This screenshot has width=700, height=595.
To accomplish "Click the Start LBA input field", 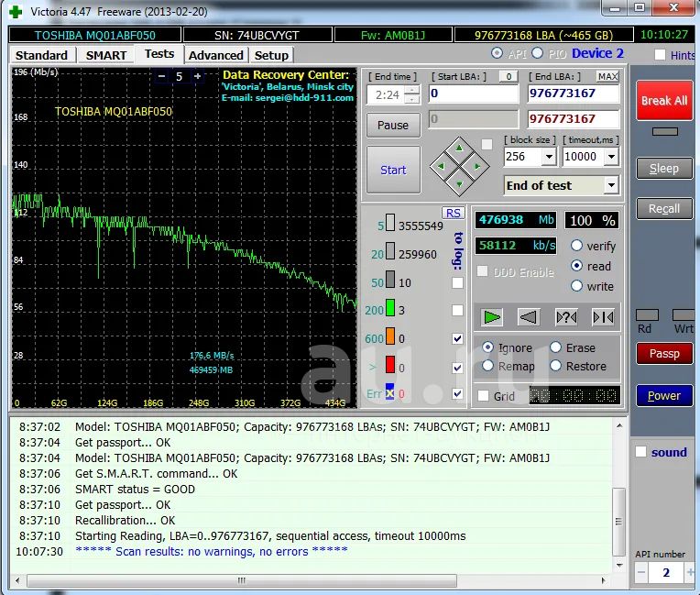I will coord(474,94).
